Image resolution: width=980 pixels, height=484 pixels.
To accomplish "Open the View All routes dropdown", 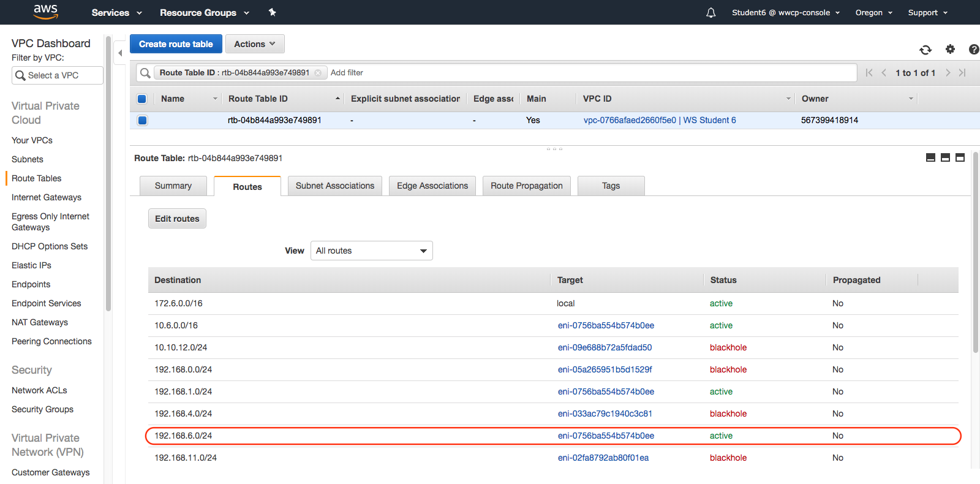I will [371, 251].
